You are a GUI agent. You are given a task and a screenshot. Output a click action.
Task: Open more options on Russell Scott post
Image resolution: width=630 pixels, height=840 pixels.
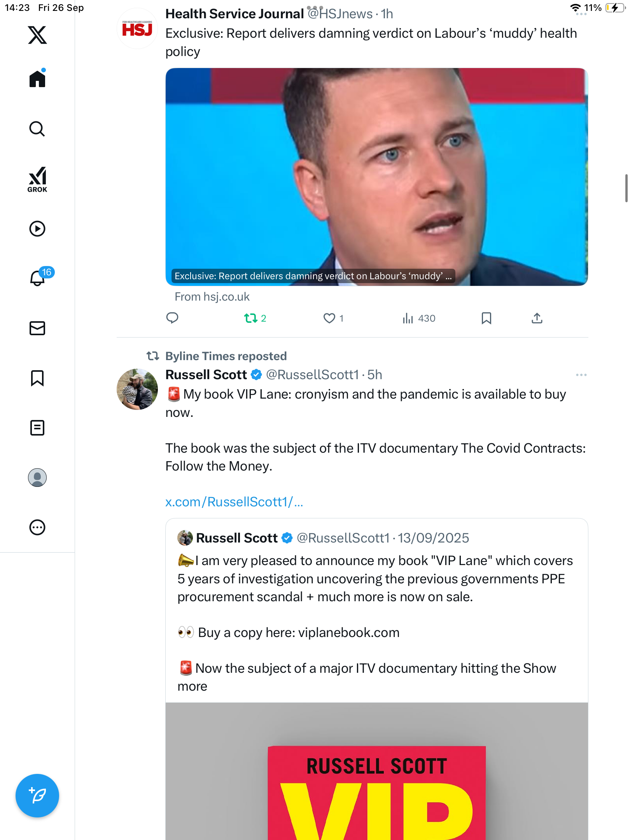point(581,375)
